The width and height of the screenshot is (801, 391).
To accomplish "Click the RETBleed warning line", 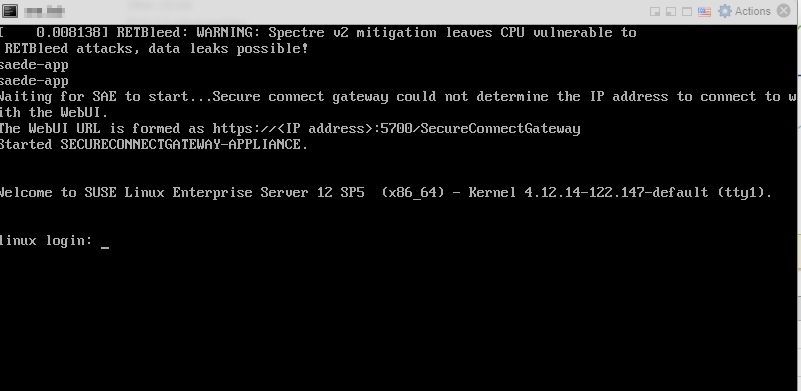I will tap(318, 33).
